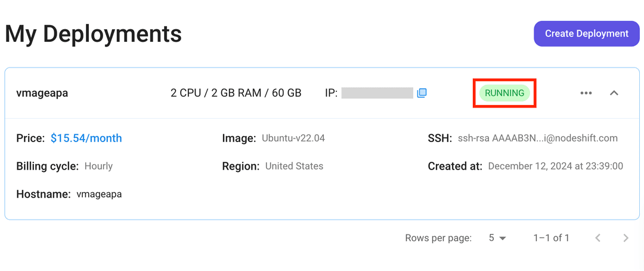Click the RUNNING status badge

[504, 93]
